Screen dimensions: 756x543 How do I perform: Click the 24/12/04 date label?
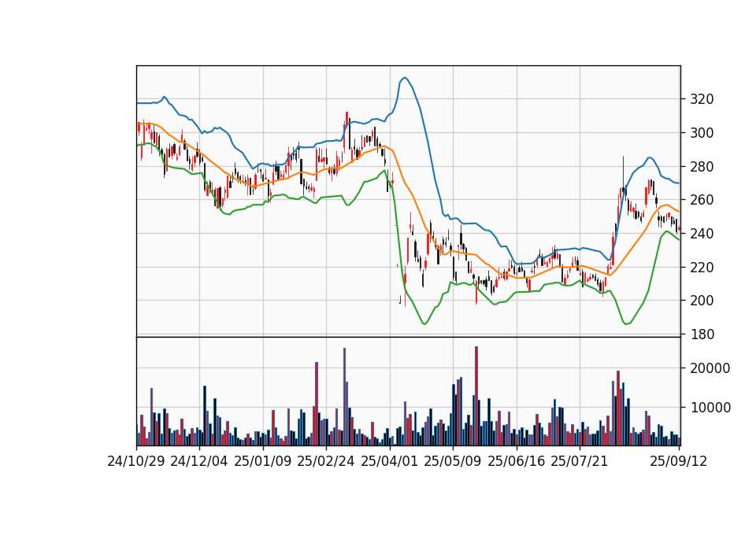coord(199,461)
